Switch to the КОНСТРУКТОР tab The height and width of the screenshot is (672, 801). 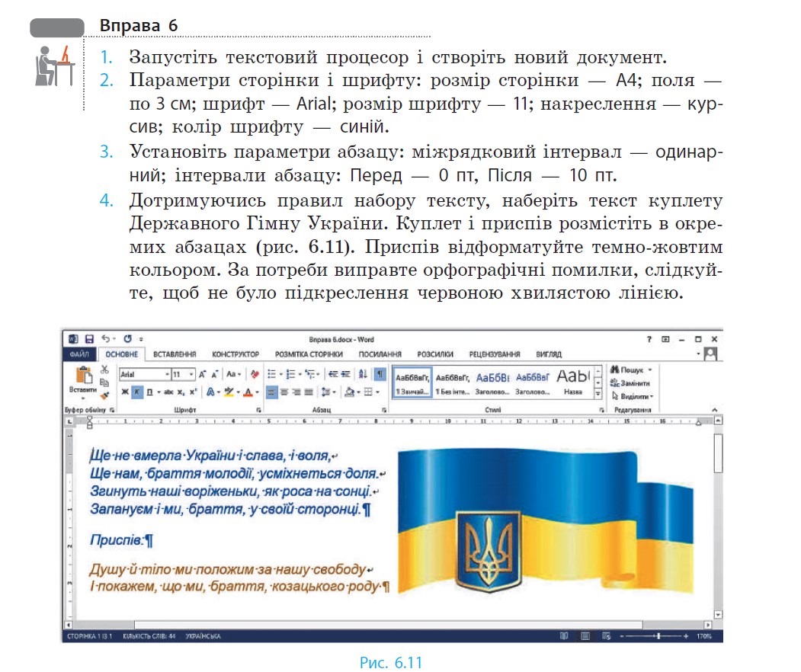coord(235,354)
